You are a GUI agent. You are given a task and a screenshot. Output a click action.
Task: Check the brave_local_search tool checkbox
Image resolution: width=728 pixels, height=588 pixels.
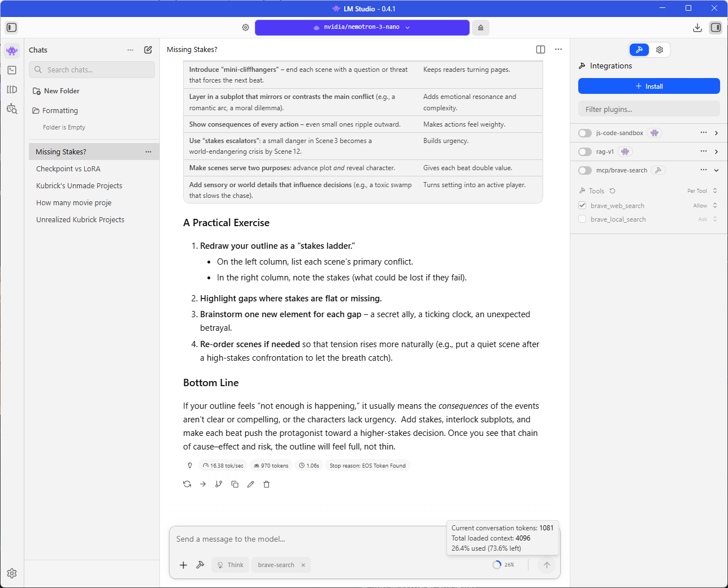pos(582,219)
